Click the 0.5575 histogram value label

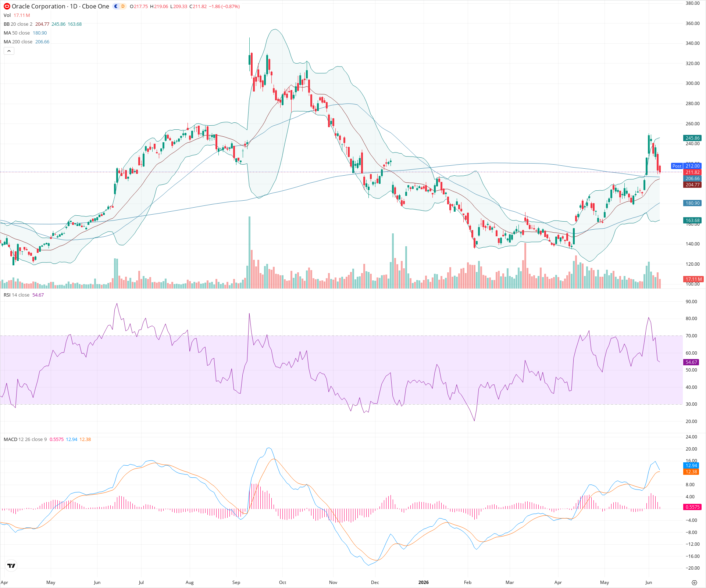(692, 507)
